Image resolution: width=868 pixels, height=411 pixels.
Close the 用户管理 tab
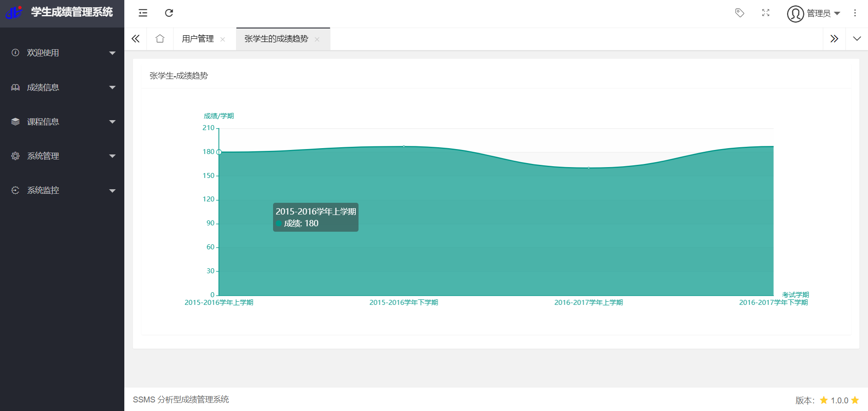[223, 39]
